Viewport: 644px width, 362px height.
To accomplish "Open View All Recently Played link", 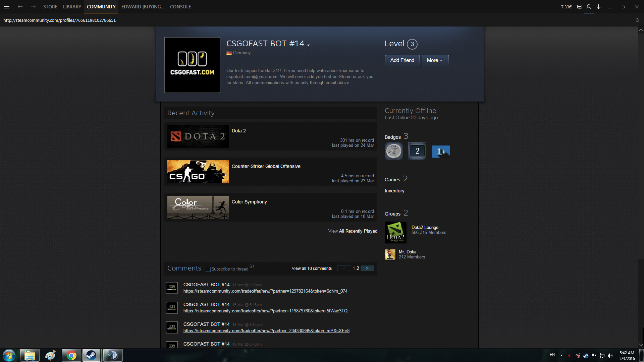I will (353, 231).
